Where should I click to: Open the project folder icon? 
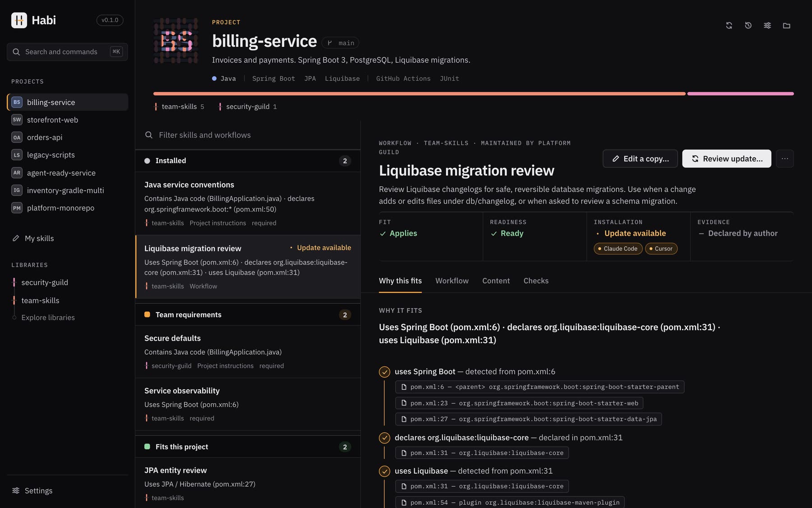pos(787,26)
